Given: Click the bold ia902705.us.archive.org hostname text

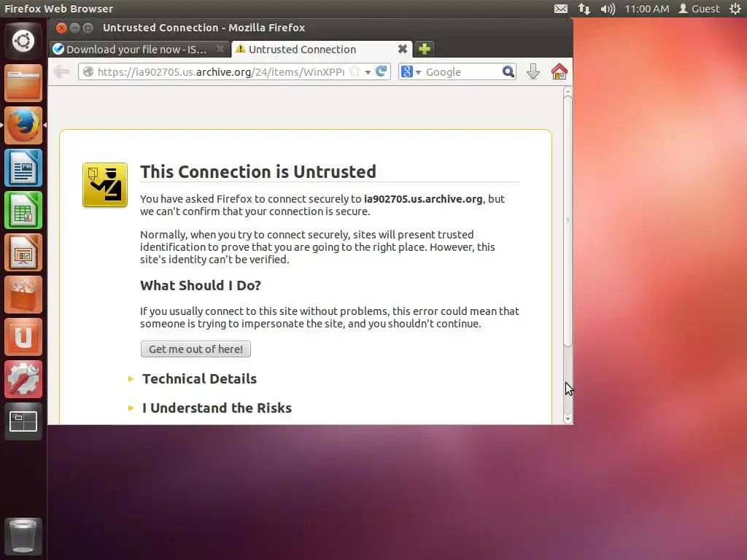Looking at the screenshot, I should pyautogui.click(x=423, y=199).
